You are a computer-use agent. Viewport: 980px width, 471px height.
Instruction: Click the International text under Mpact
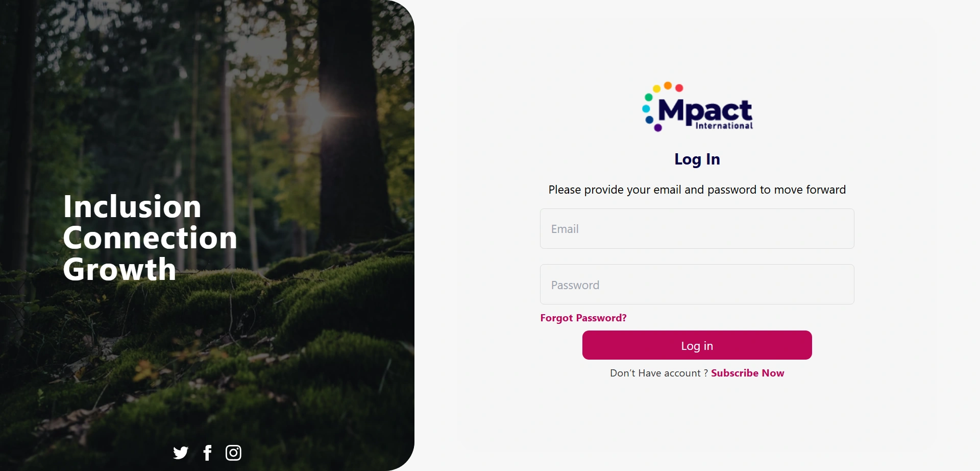[x=724, y=126]
